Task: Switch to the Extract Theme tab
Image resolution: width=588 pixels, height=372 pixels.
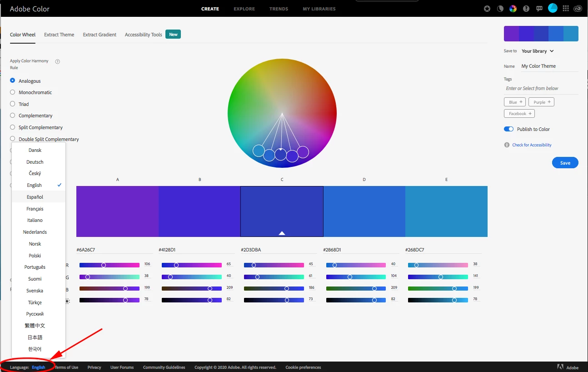Action: tap(59, 35)
